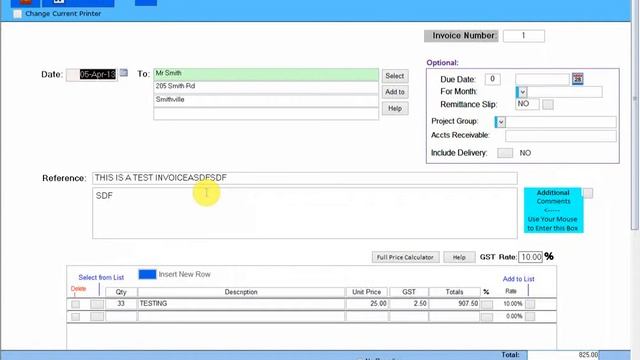Click the button after 0.00% rate
This screenshot has height=360, width=640.
(x=530, y=317)
